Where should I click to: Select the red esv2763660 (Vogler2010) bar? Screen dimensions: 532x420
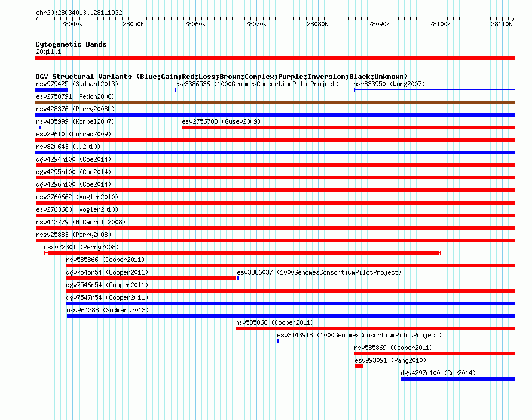275,215
